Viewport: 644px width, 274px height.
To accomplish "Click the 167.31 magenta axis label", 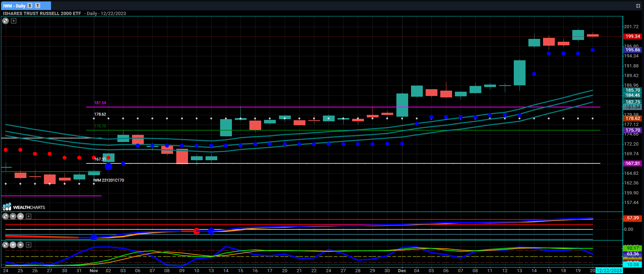I will tap(633, 163).
